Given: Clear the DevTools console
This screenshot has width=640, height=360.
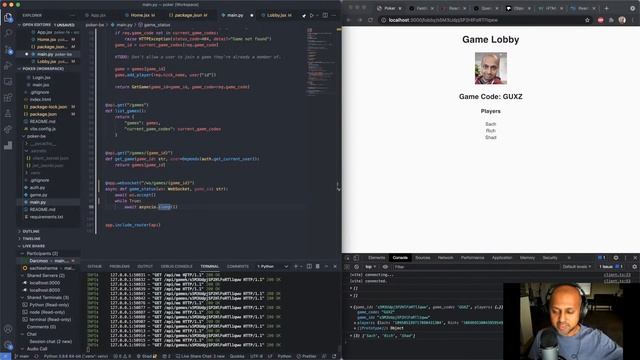Looking at the screenshot, I should click(x=356, y=267).
